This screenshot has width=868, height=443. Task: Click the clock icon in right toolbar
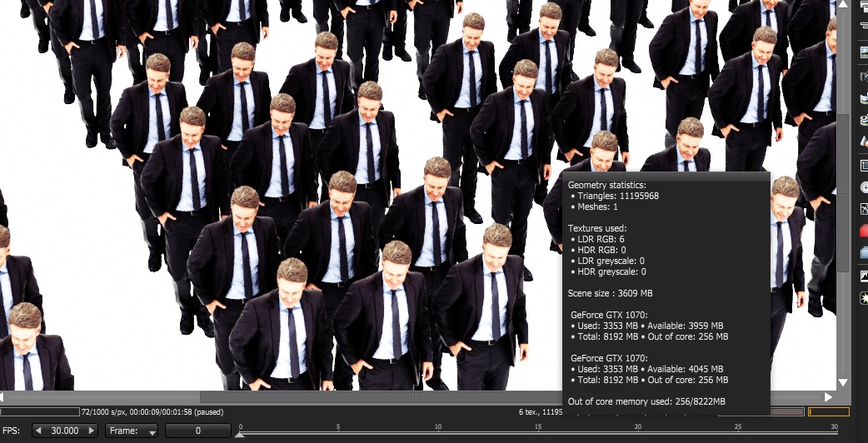864,187
